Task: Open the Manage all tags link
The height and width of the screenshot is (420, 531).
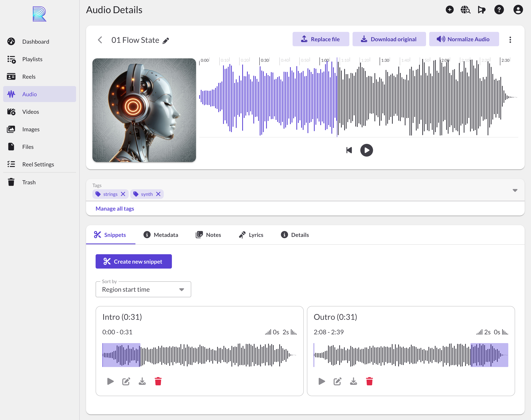Action: pos(115,209)
